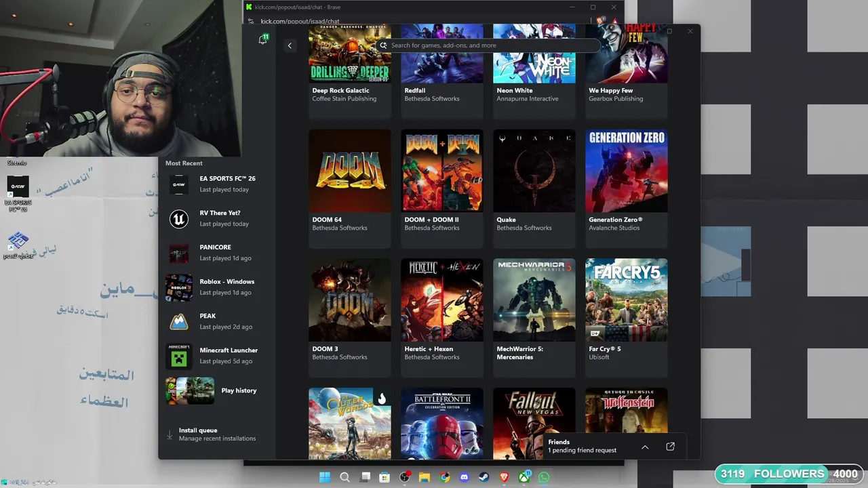Click the flame badge on The Outer Worlds

[x=382, y=399]
